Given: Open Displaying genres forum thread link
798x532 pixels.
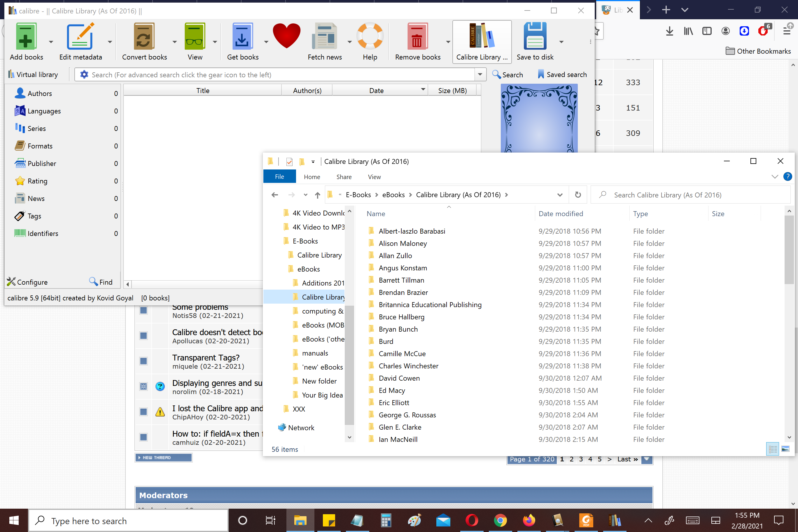Looking at the screenshot, I should click(x=217, y=383).
